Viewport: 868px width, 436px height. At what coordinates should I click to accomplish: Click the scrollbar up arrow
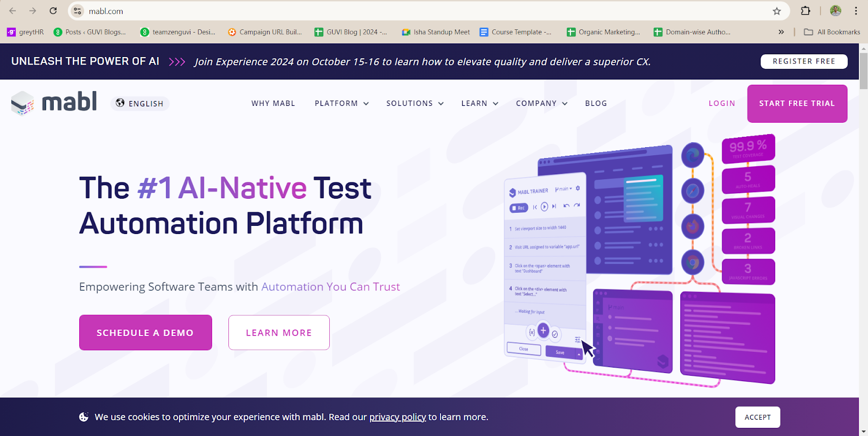[x=864, y=48]
